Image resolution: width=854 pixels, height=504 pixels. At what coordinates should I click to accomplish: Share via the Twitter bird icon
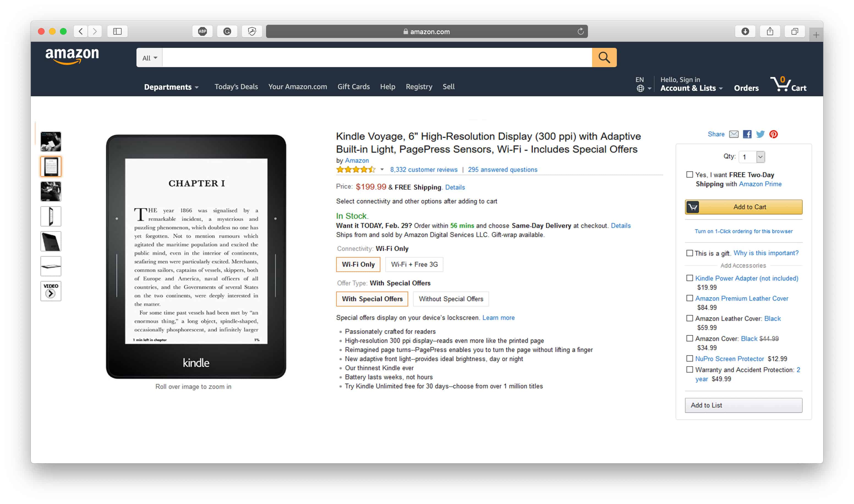(760, 134)
